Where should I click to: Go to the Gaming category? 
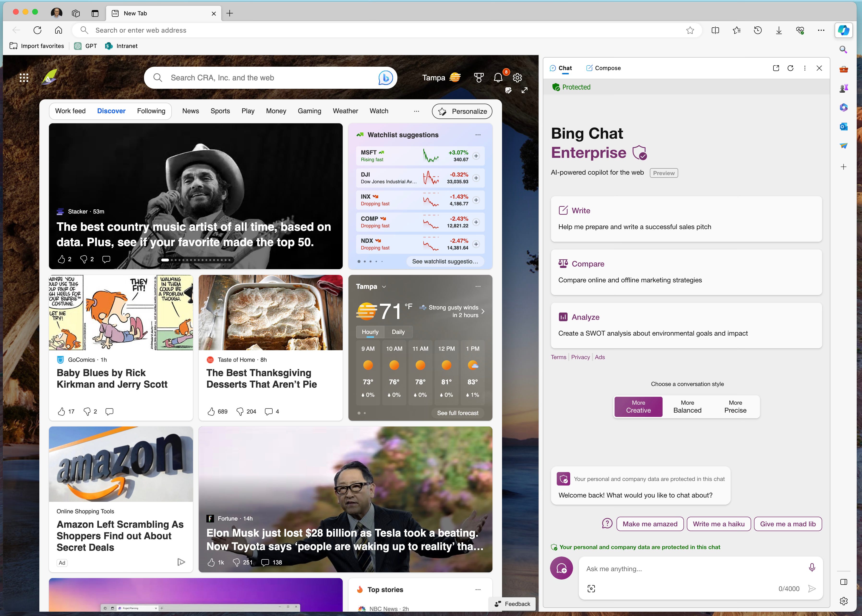tap(309, 111)
